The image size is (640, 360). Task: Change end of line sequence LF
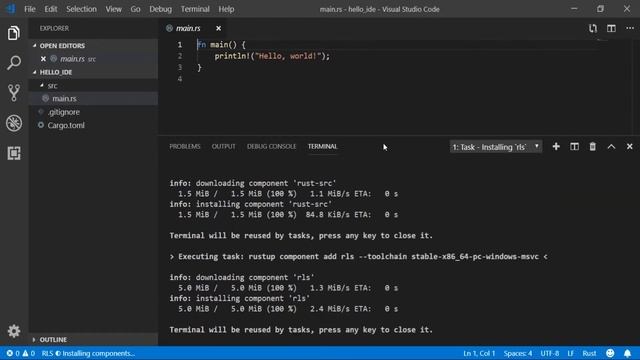click(x=570, y=353)
